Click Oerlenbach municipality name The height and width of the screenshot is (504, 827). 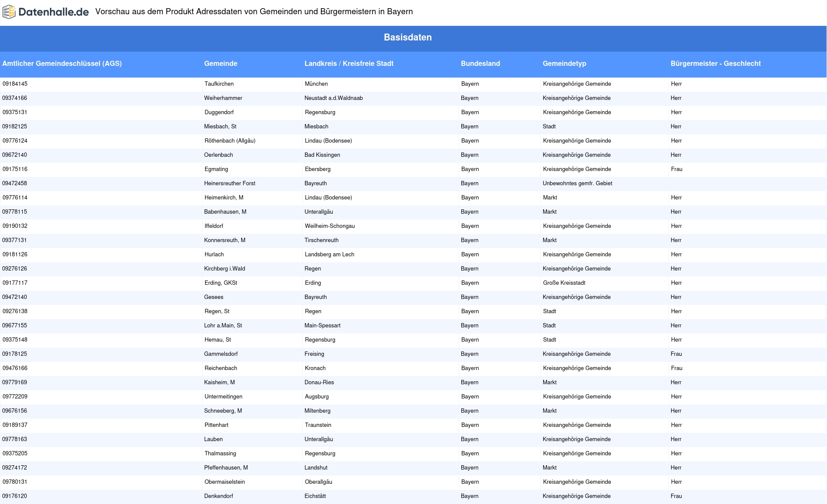(x=218, y=155)
